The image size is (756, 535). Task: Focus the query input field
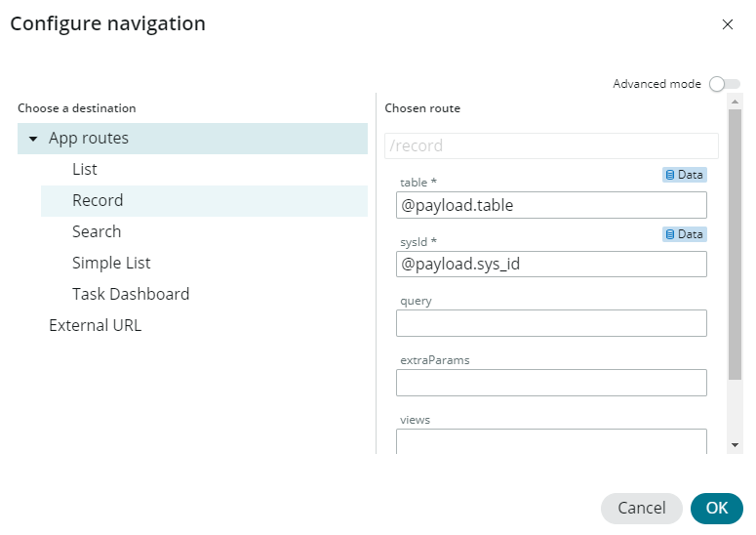click(x=551, y=323)
